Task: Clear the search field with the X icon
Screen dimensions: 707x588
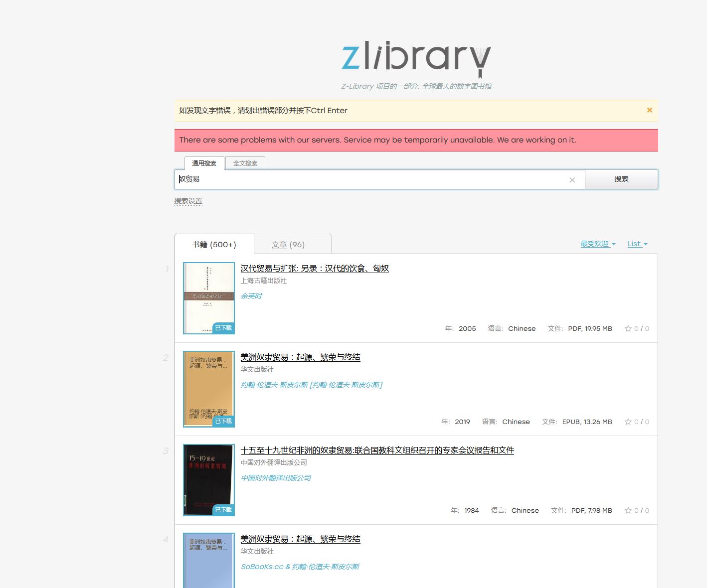Action: pyautogui.click(x=572, y=180)
